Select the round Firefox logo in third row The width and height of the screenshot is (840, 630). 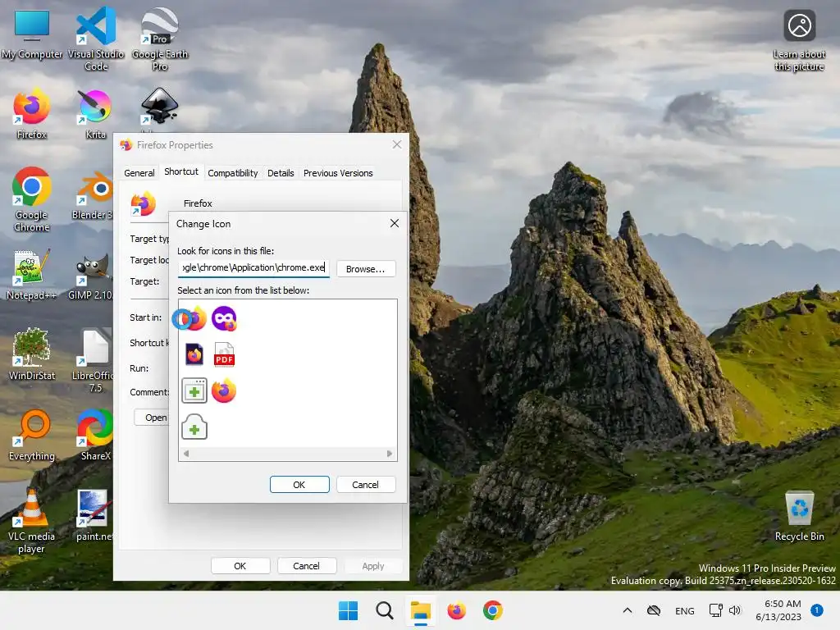click(x=224, y=390)
